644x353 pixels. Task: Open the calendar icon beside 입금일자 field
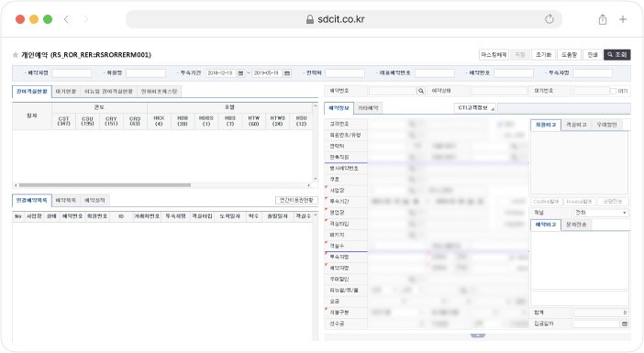pyautogui.click(x=625, y=324)
